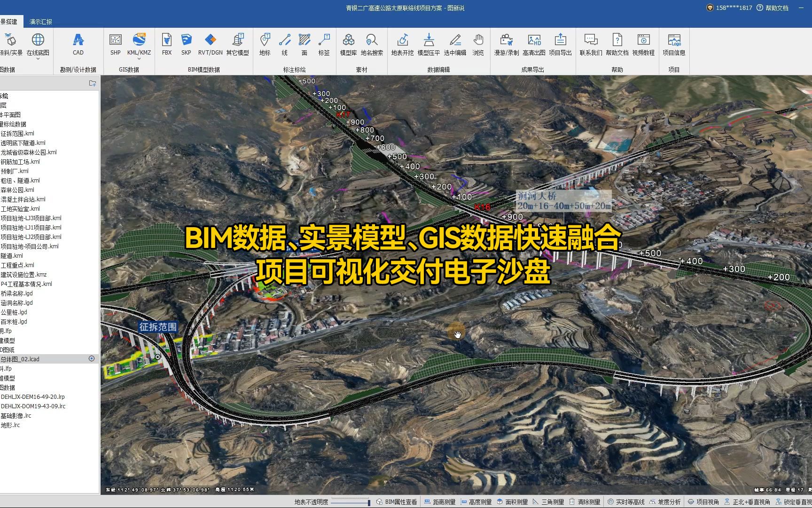Click the 项目导出 project export icon
This screenshot has width=812, height=508.
561,44
